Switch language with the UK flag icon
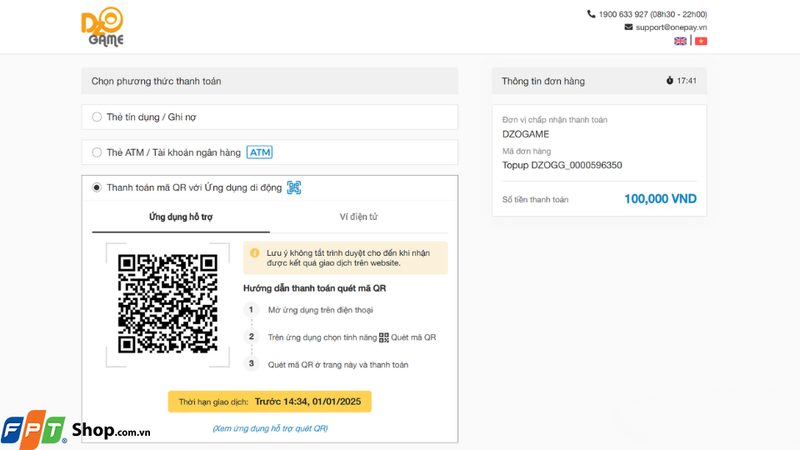Viewport: 800px width, 450px height. (x=680, y=41)
